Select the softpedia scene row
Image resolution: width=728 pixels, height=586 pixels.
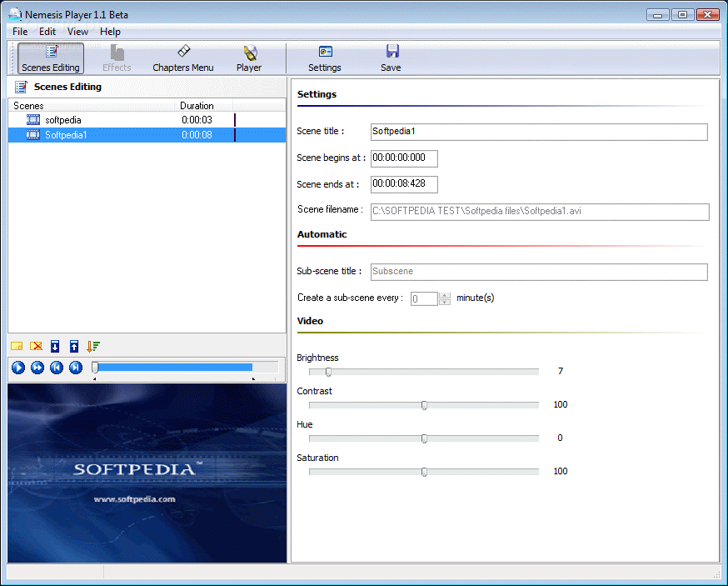[x=147, y=120]
